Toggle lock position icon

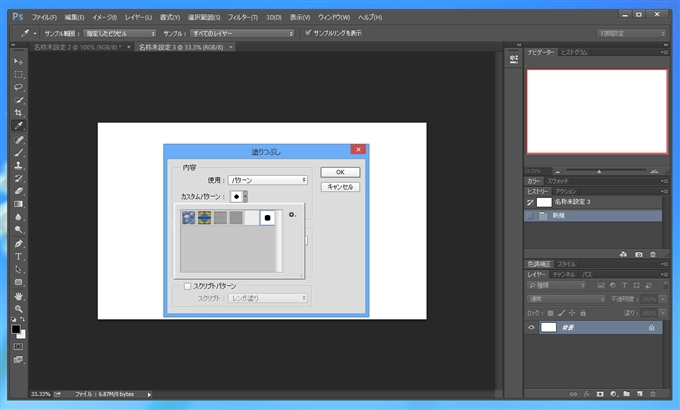pyautogui.click(x=572, y=313)
